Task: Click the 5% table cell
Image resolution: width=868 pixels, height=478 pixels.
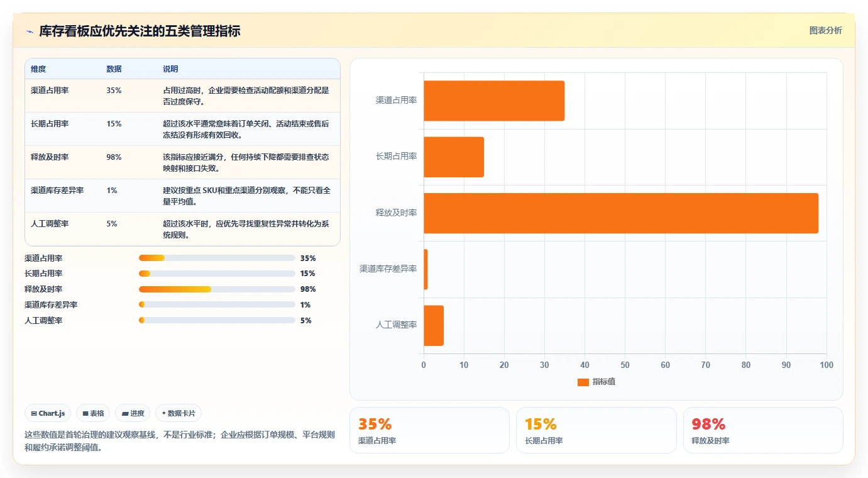Action: coord(112,224)
